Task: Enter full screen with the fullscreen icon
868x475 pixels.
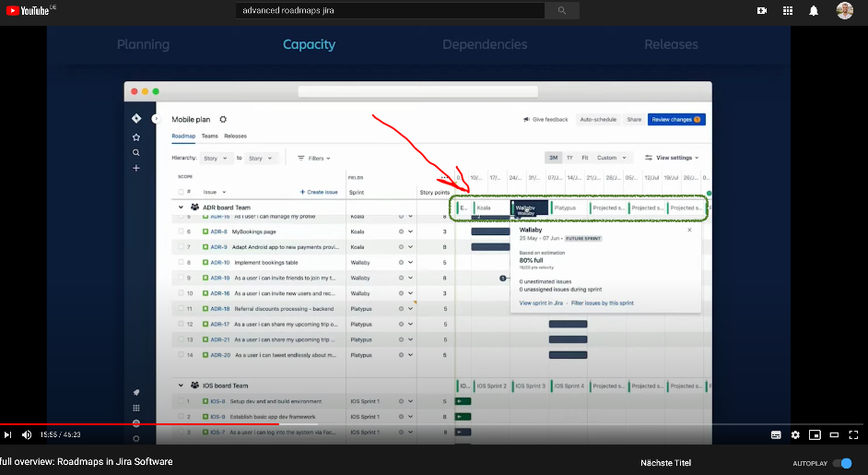Action: [x=853, y=435]
